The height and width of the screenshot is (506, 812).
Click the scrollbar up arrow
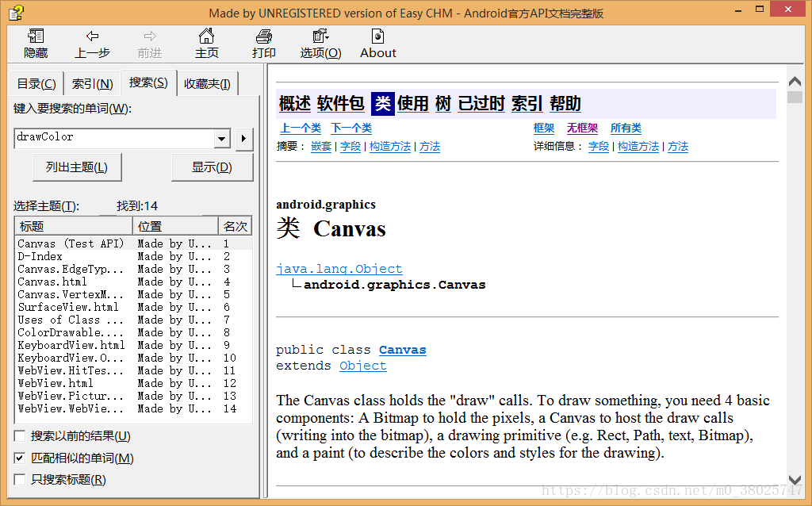point(795,82)
